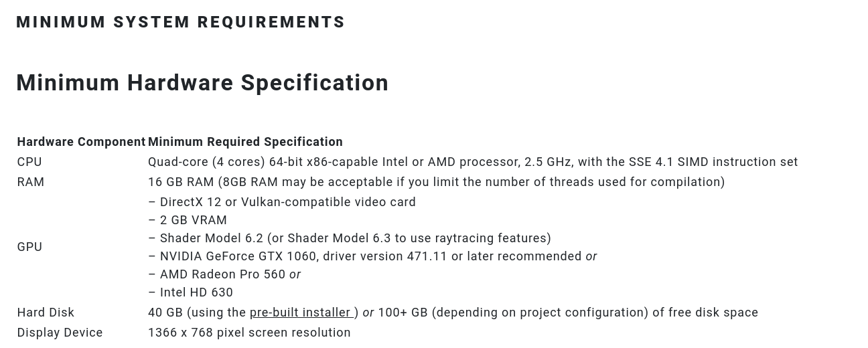Click the Shader Model 6.2 line
868x348 pixels.
pos(350,238)
